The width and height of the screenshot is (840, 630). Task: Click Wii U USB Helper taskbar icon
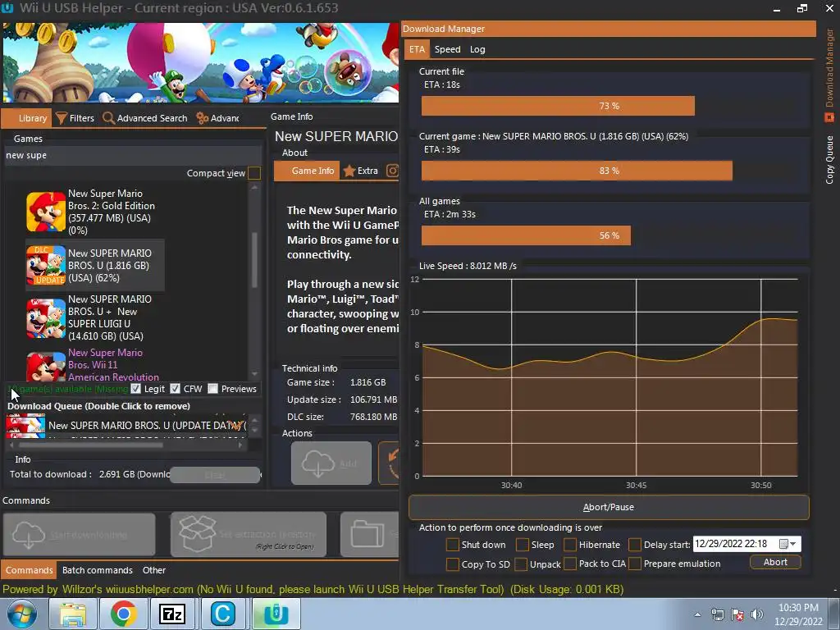276,614
